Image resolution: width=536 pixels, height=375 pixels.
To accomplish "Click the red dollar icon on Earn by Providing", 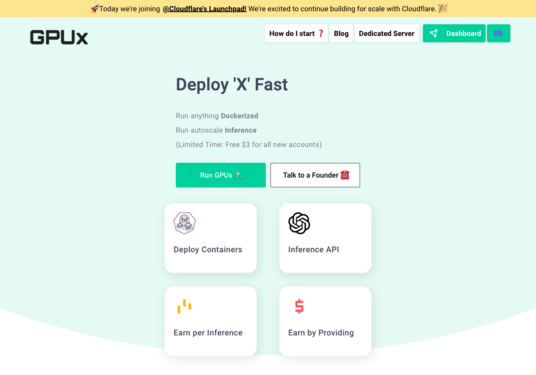I will (x=299, y=306).
